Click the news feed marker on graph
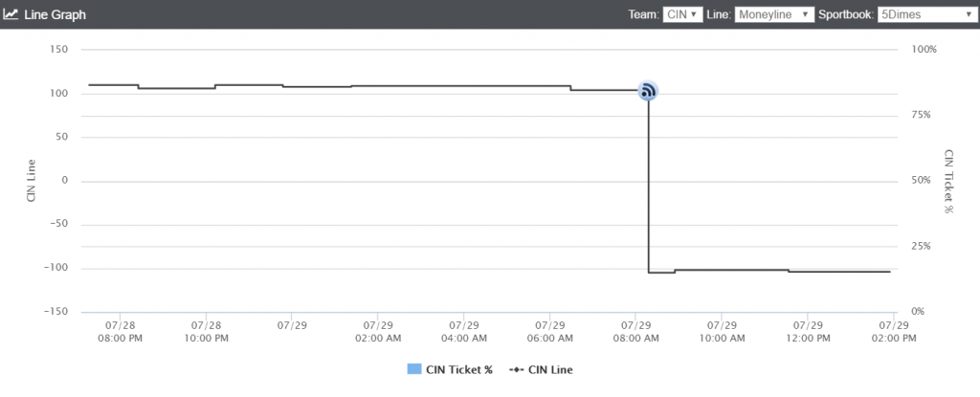 click(648, 91)
